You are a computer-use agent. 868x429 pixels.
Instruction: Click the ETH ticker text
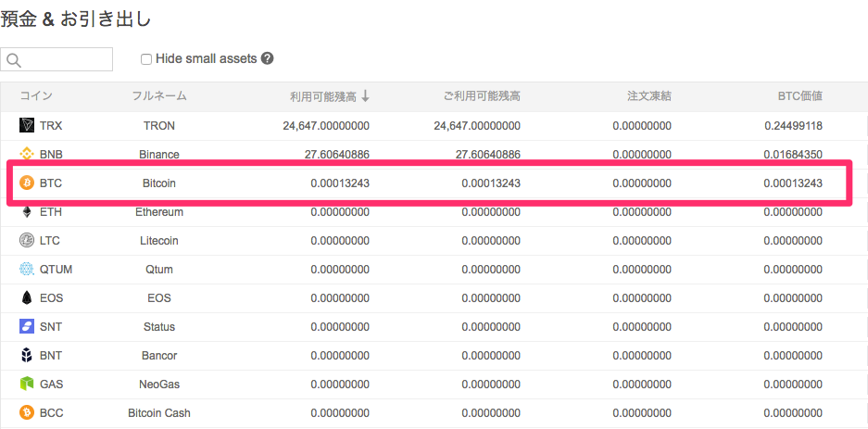51,212
